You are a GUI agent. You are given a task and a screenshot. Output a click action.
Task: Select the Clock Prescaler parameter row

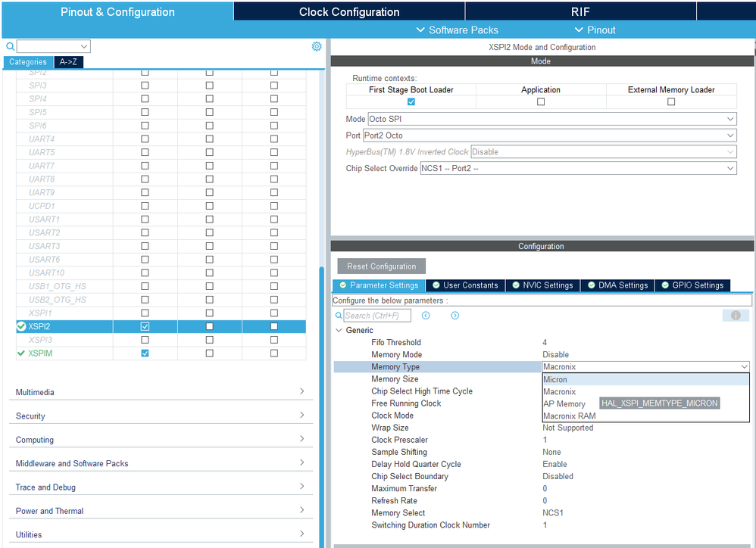[x=542, y=440]
